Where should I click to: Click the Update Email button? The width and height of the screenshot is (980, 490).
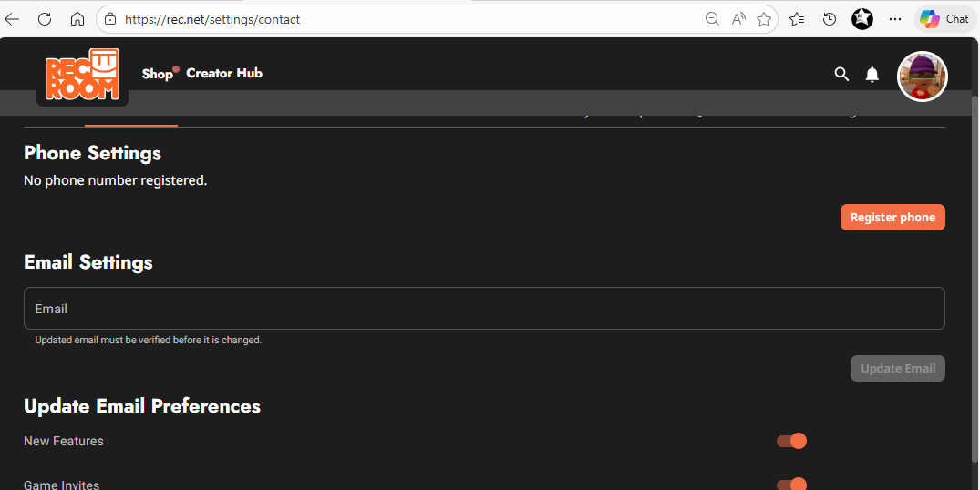[x=898, y=369]
